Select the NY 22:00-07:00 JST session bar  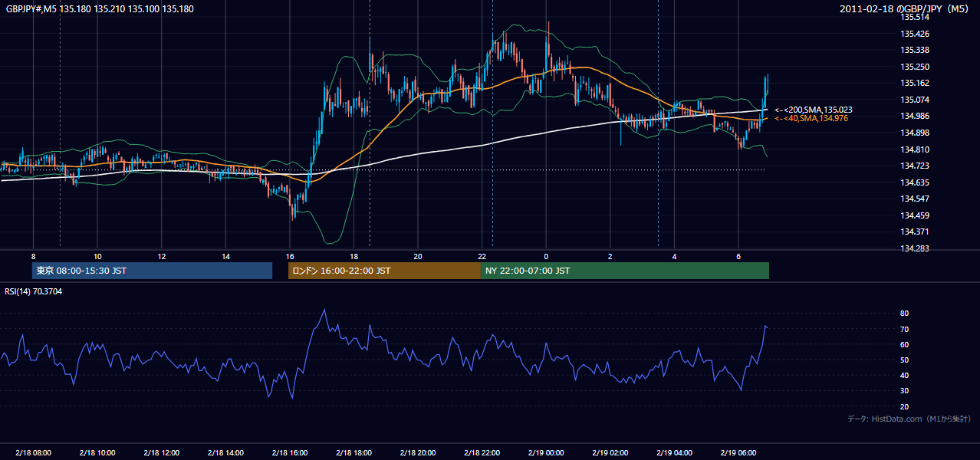(625, 271)
